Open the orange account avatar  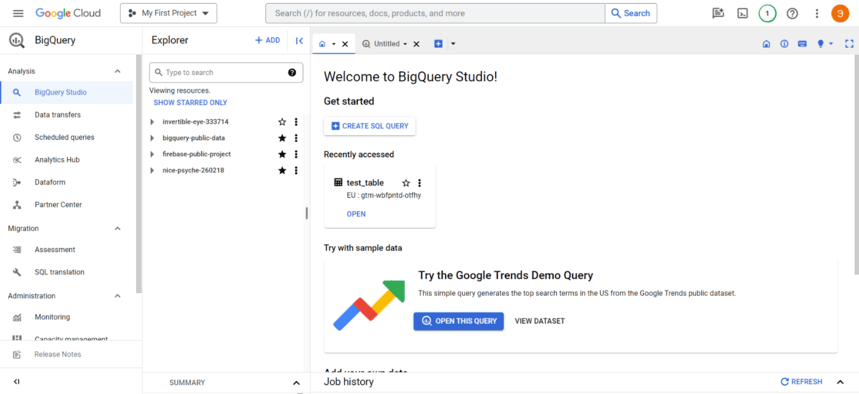point(840,14)
